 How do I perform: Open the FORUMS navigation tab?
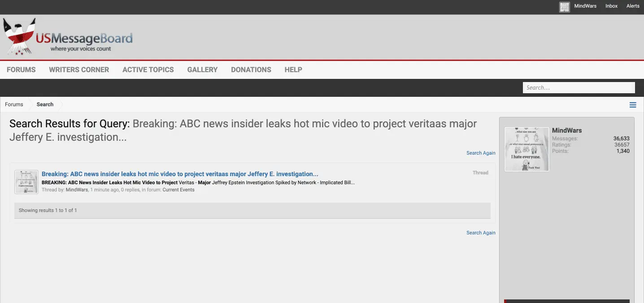coord(21,69)
